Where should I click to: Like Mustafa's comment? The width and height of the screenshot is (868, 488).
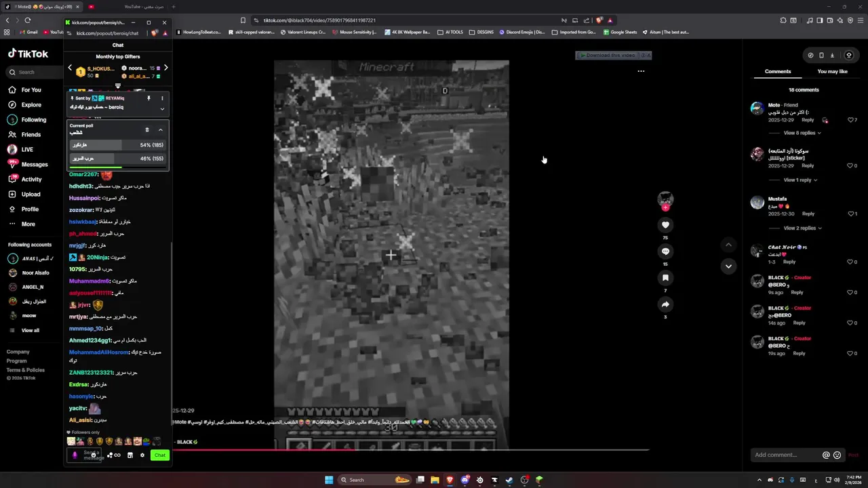[x=850, y=213]
